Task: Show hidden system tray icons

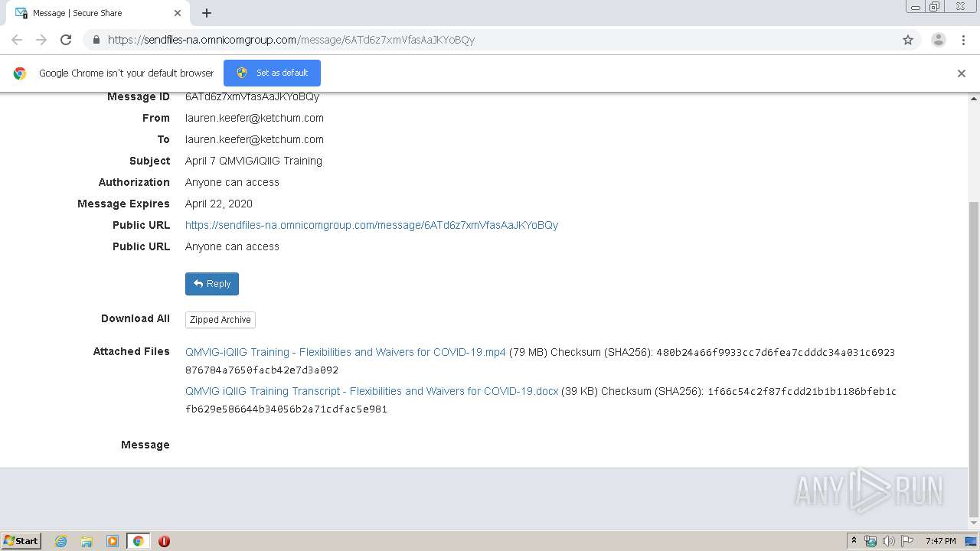Action: pyautogui.click(x=854, y=541)
